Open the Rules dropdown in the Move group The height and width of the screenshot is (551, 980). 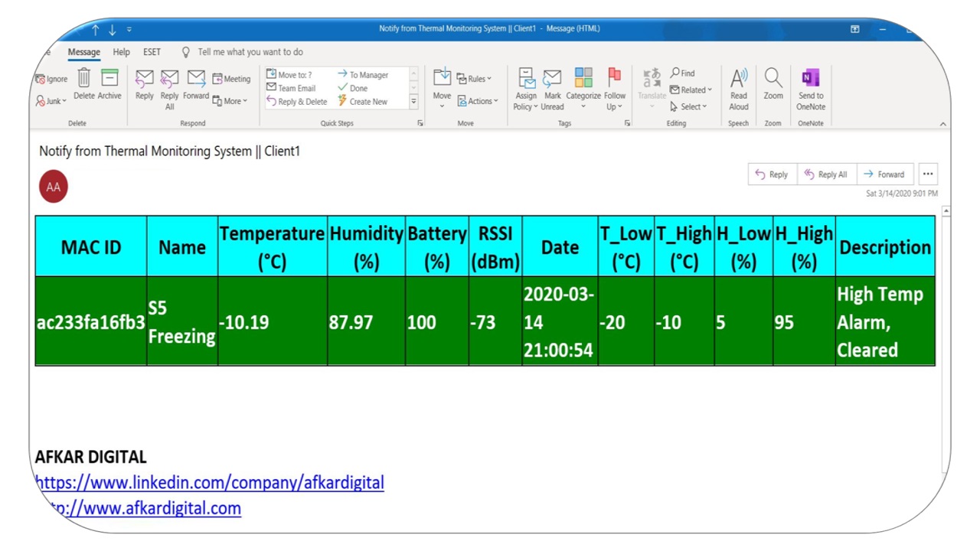tap(475, 79)
